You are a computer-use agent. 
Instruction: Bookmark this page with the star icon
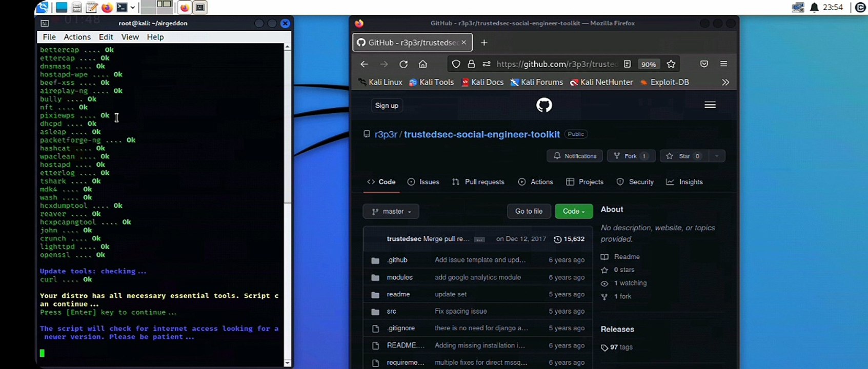(671, 64)
